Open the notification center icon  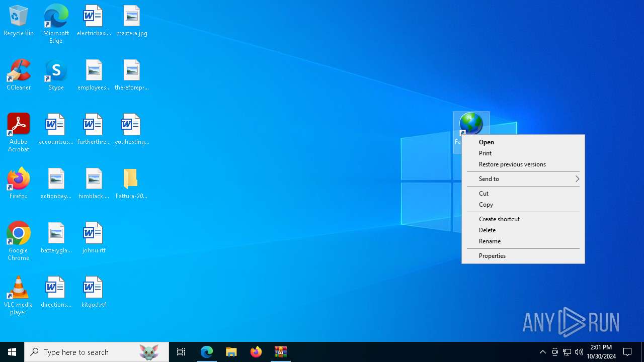(628, 352)
